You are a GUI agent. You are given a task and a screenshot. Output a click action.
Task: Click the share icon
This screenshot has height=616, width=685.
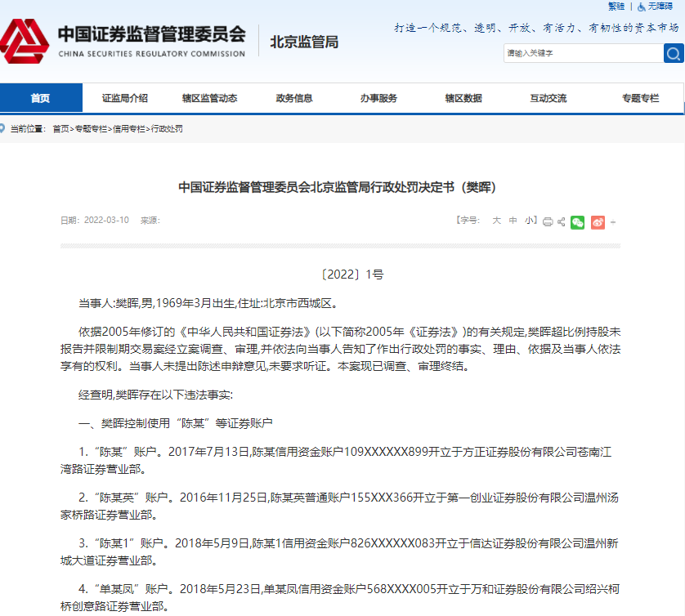[x=562, y=221]
